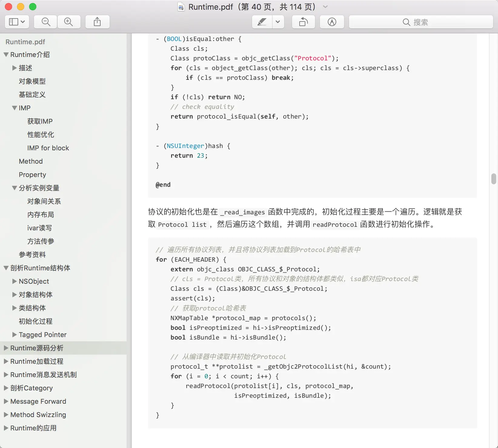Click the readProtocol inline code in paragraph
The width and height of the screenshot is (498, 448).
pyautogui.click(x=335, y=225)
